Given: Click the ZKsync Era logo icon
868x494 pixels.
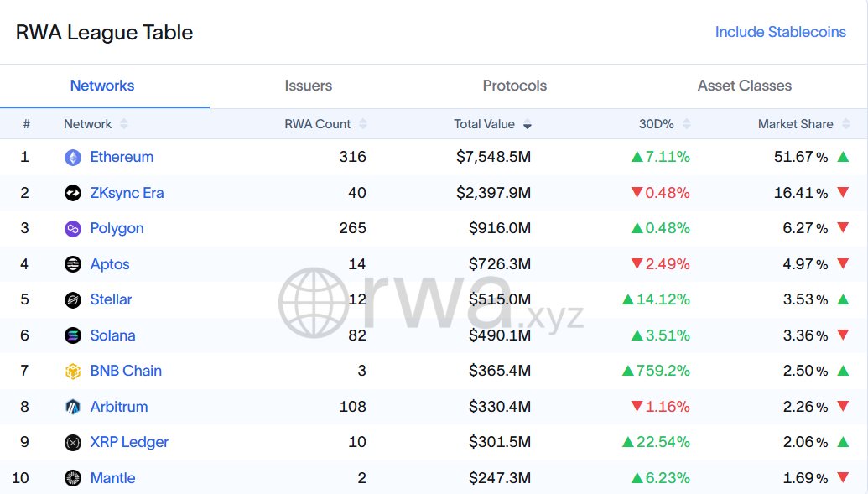Looking at the screenshot, I should click(x=72, y=193).
